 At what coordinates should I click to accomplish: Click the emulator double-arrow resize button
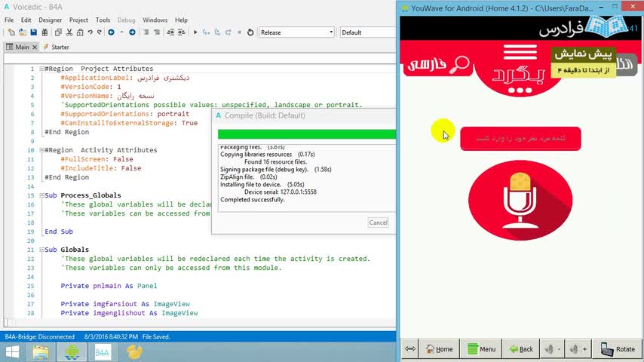410,349
